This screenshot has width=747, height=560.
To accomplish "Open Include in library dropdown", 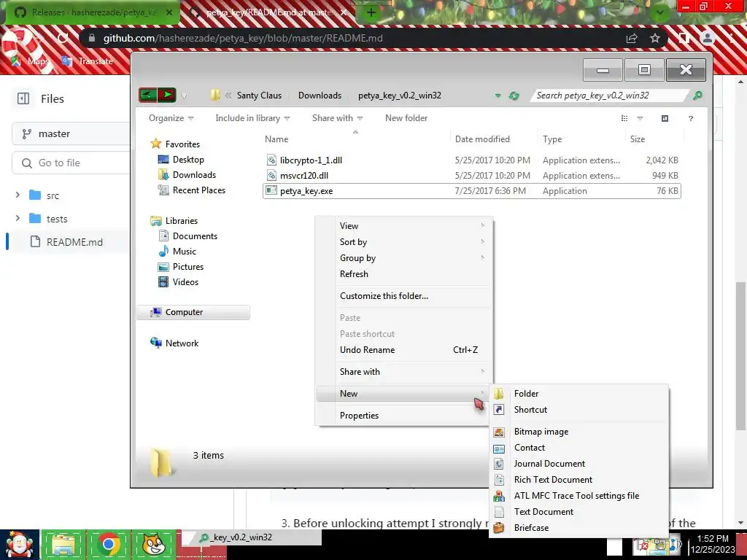I will pos(252,118).
